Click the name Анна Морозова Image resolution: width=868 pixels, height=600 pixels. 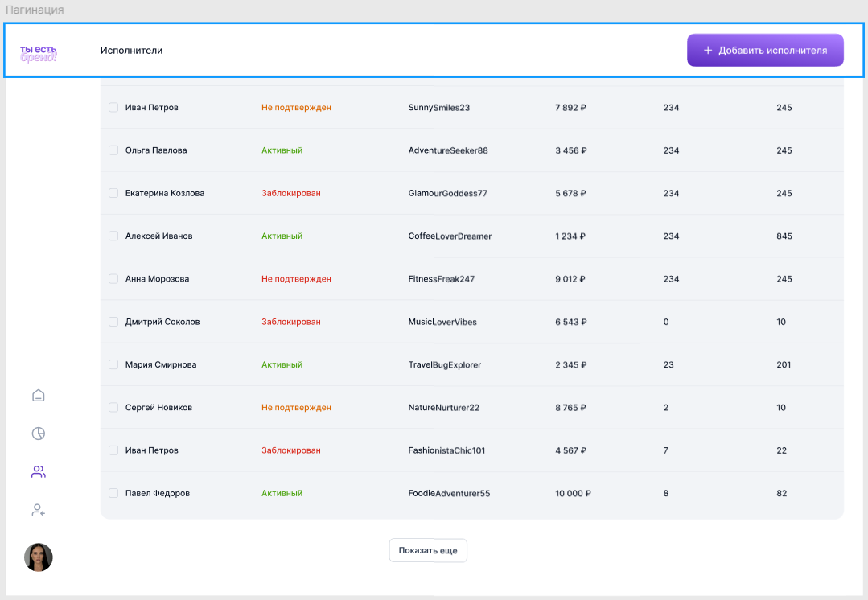(157, 279)
